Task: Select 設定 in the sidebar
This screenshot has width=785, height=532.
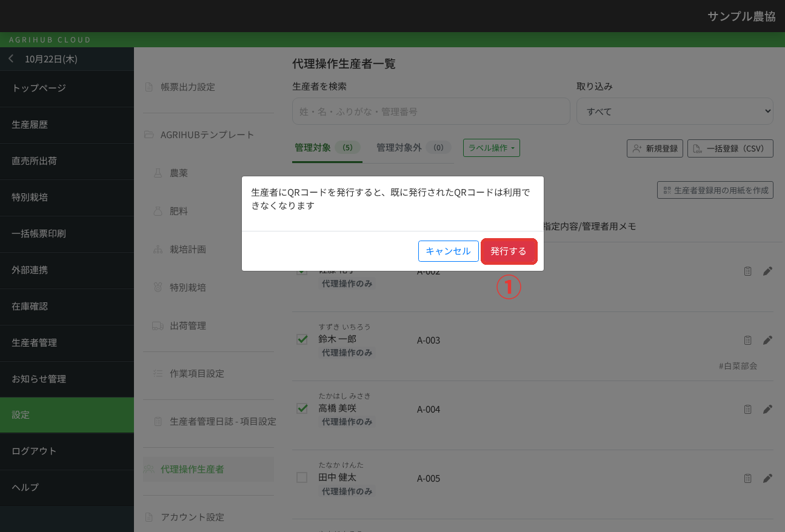Action: 67,415
